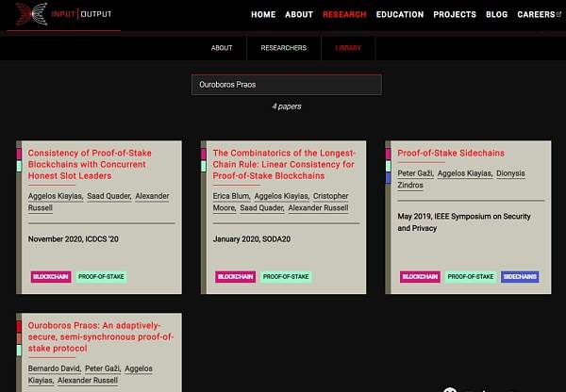
Task: Click BLOCKCHAIN tag on Combinatorics card
Action: coord(235,277)
